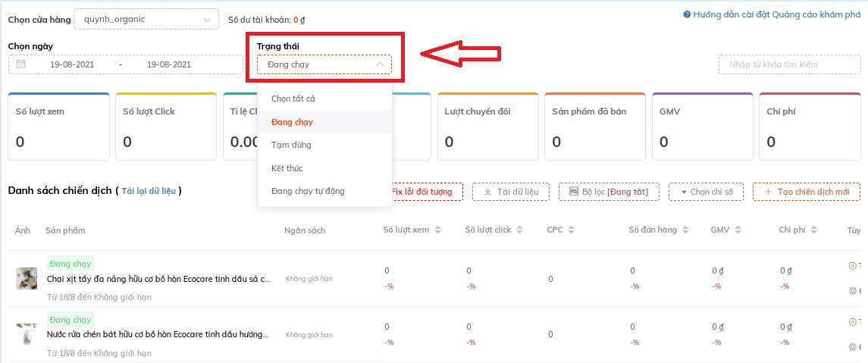The image size is (868, 363).
Task: Select Tạm dừng from status list
Action: 291,145
